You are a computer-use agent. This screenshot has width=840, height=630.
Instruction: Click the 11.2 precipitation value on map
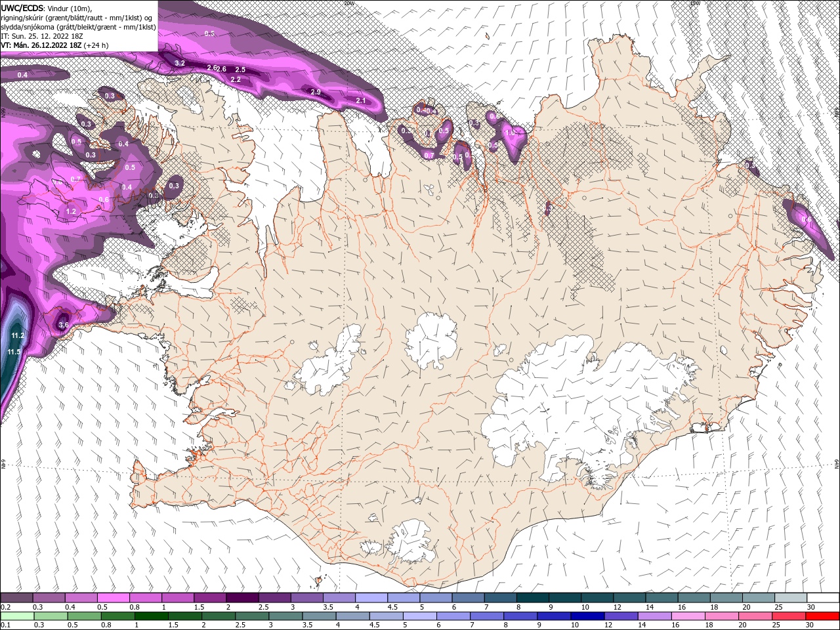pyautogui.click(x=17, y=335)
